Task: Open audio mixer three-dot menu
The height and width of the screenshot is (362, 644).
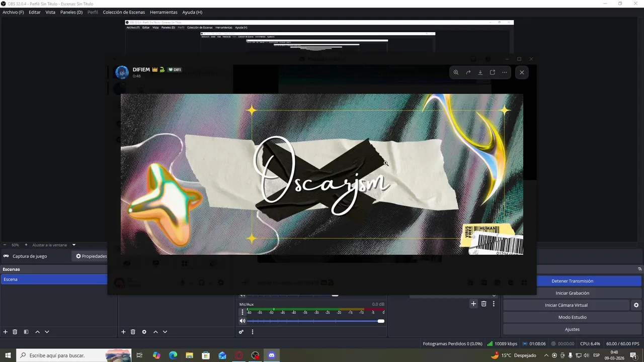Action: tap(253, 332)
